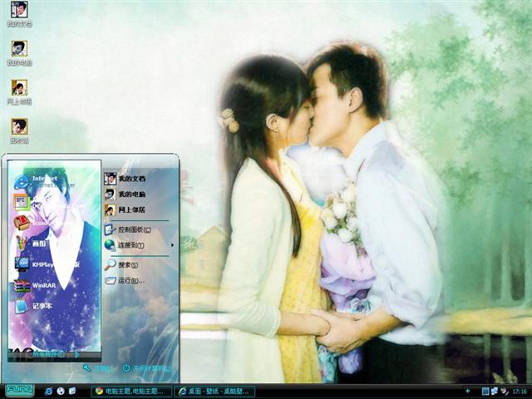
Task: Open the 网上邻居 desktop icon
Action: click(19, 92)
